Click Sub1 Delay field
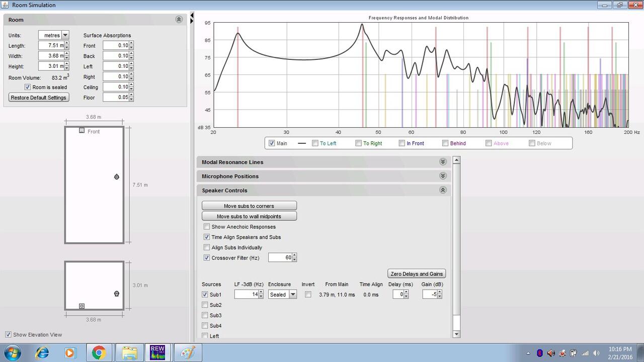 tap(398, 295)
